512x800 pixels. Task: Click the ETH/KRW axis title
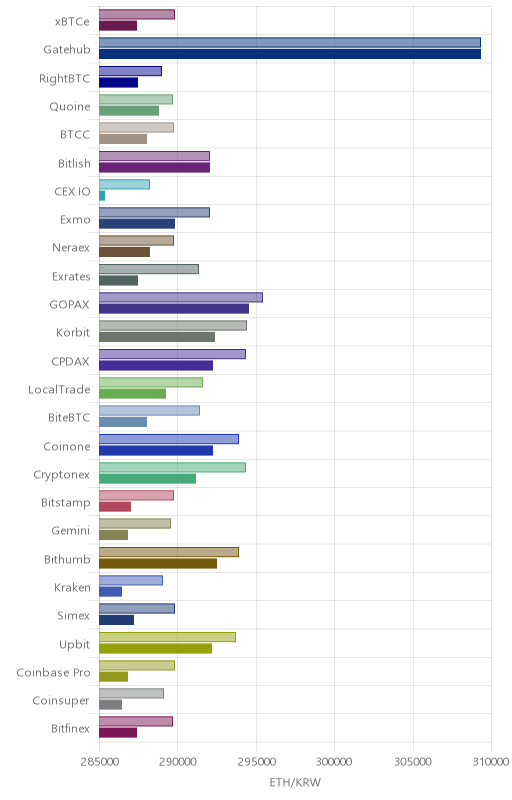point(295,782)
